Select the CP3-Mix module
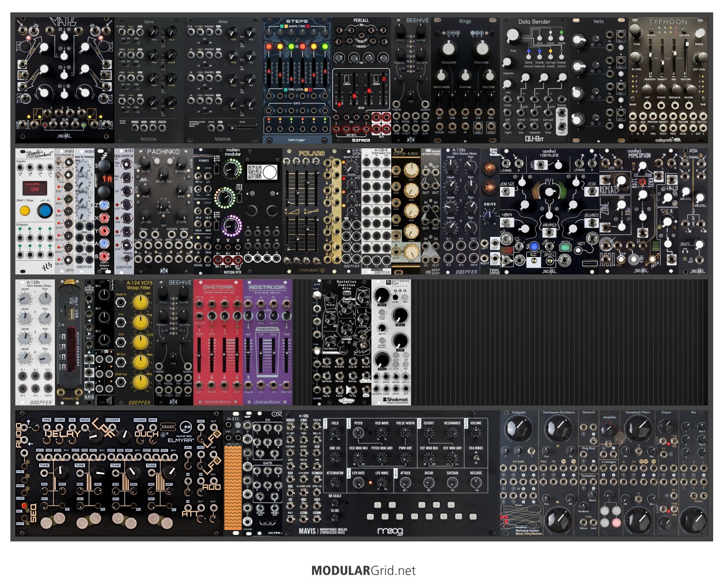 pos(406,211)
